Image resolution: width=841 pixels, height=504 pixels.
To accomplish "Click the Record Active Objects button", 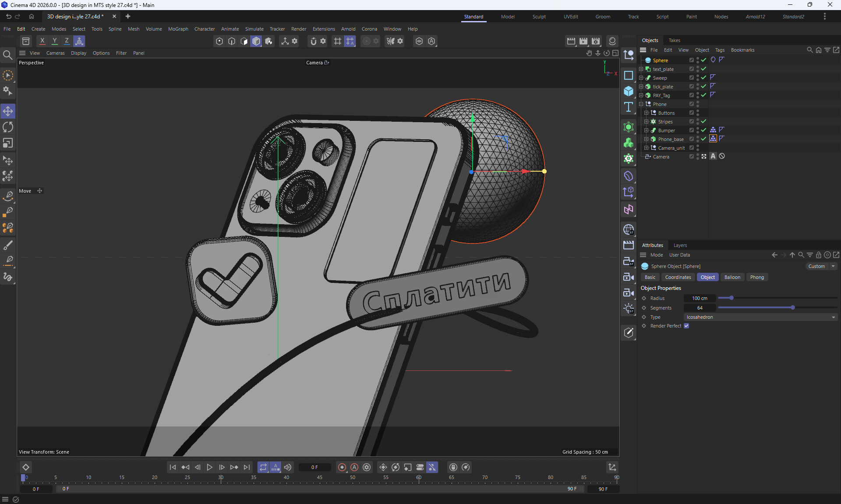I will point(342,467).
